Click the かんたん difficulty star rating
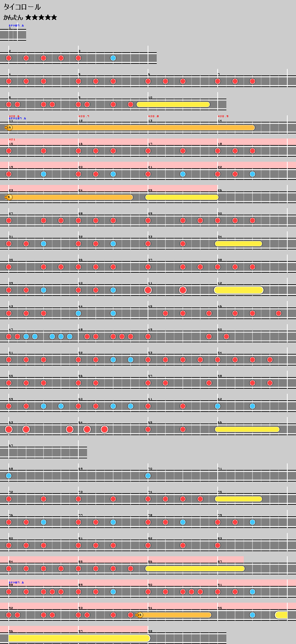Screen dimensions: 296x644 (x=41, y=17)
